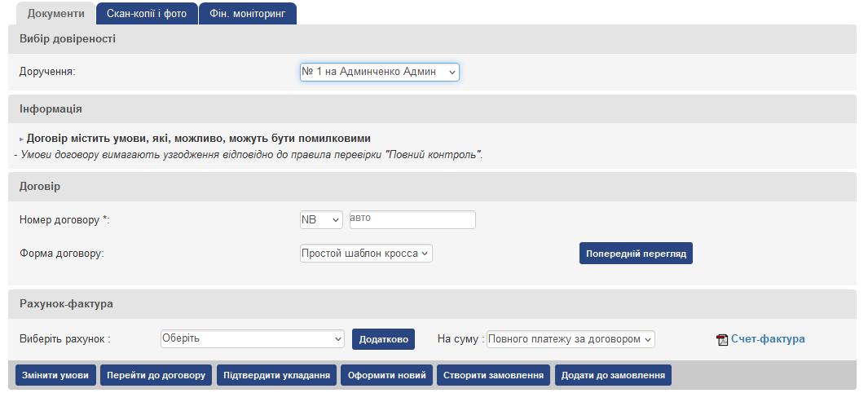The height and width of the screenshot is (393, 868).
Task: Select the Документи tab
Action: click(55, 14)
